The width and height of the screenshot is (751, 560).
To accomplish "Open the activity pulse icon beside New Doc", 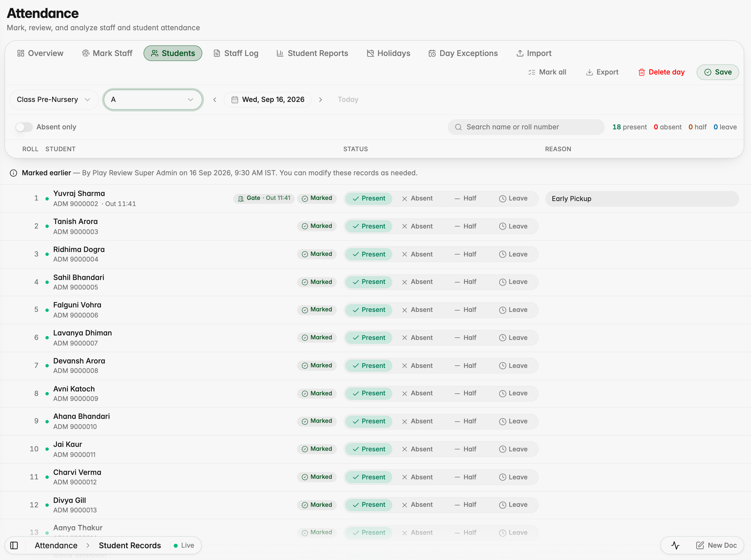I will pos(675,545).
